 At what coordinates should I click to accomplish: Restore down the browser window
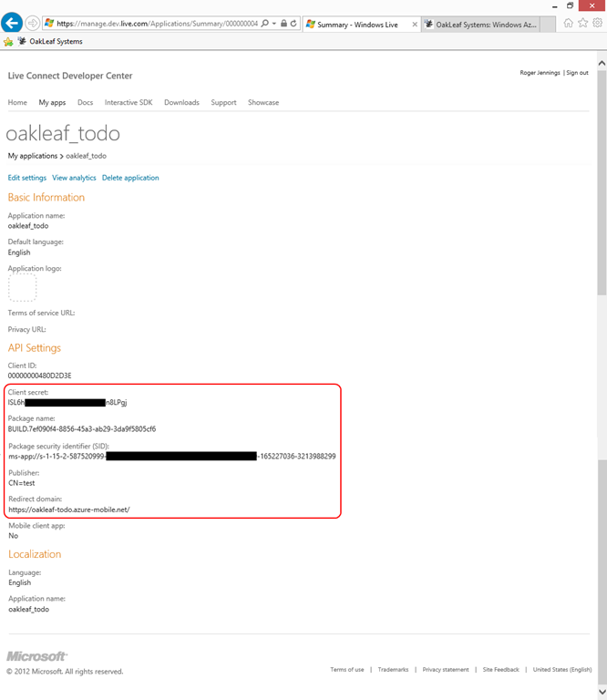pos(570,5)
